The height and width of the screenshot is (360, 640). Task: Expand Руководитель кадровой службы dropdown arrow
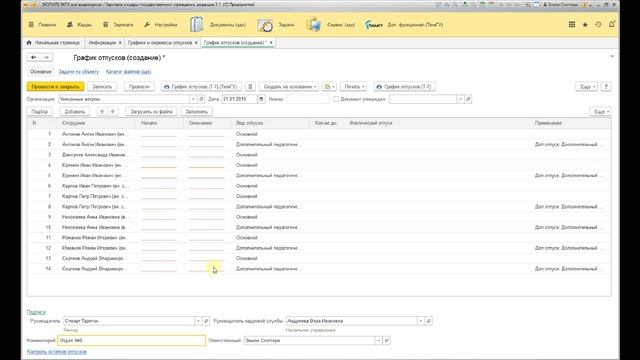[420, 321]
